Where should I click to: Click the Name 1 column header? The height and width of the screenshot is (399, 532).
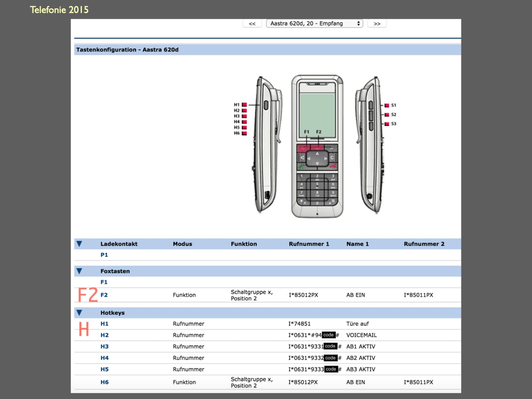tap(357, 244)
